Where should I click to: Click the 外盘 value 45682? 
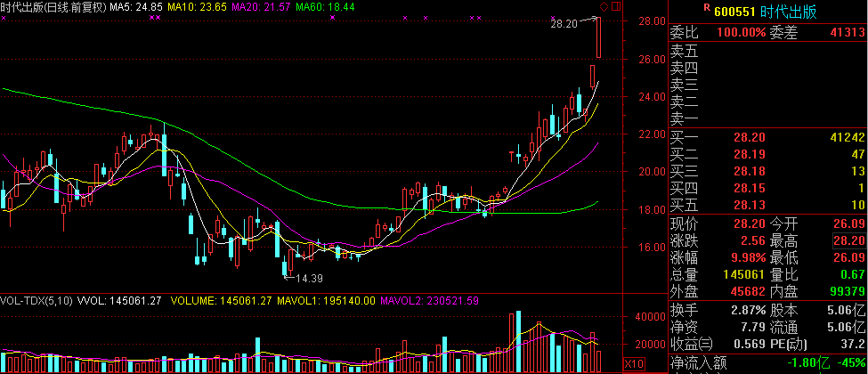(748, 291)
